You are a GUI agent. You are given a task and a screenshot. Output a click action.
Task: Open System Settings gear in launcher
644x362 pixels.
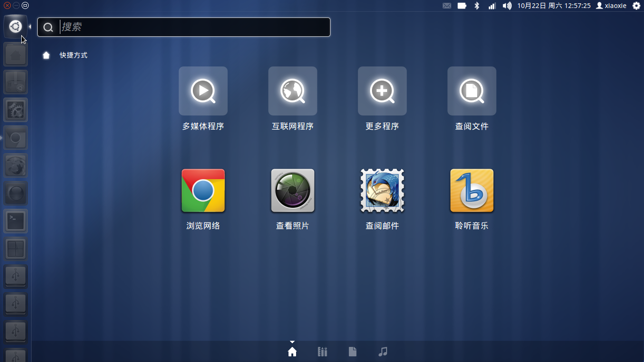[16, 110]
